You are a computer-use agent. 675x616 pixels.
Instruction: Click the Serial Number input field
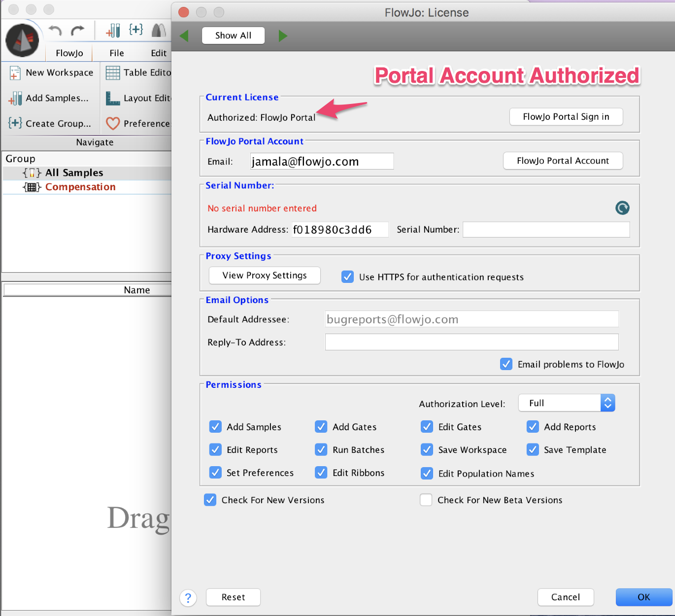click(x=546, y=230)
